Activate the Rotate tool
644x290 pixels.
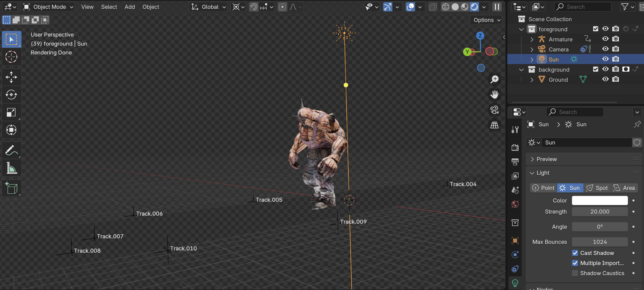coord(11,95)
